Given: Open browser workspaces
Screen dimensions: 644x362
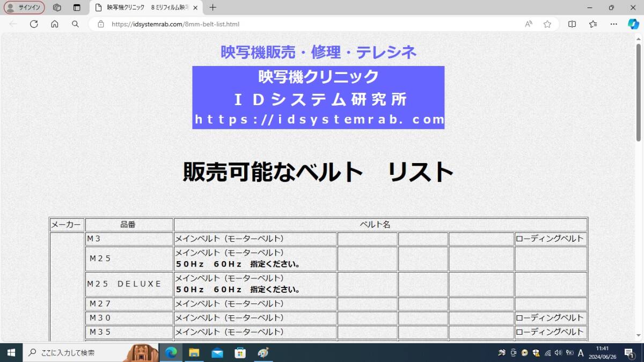Looking at the screenshot, I should [x=57, y=8].
